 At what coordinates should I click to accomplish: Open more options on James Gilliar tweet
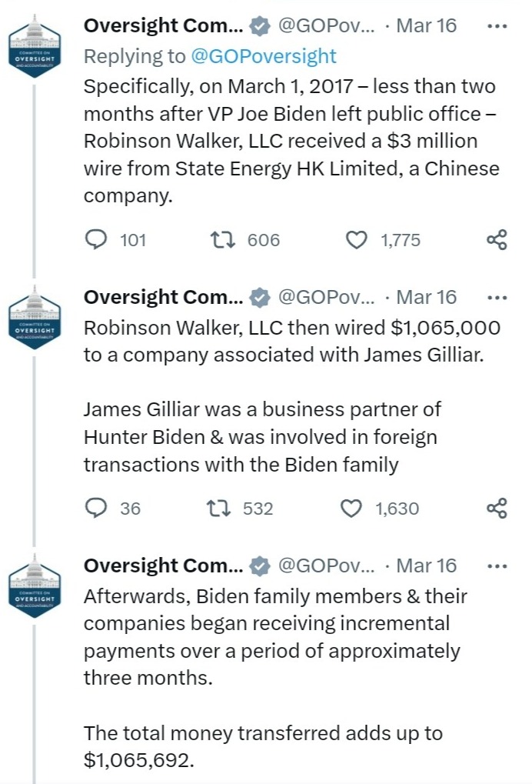click(497, 297)
